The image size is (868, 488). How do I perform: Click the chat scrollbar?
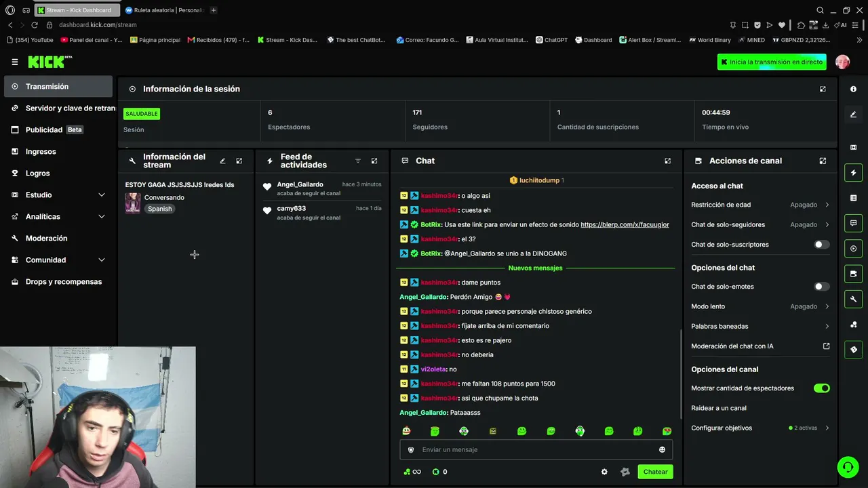click(x=681, y=373)
